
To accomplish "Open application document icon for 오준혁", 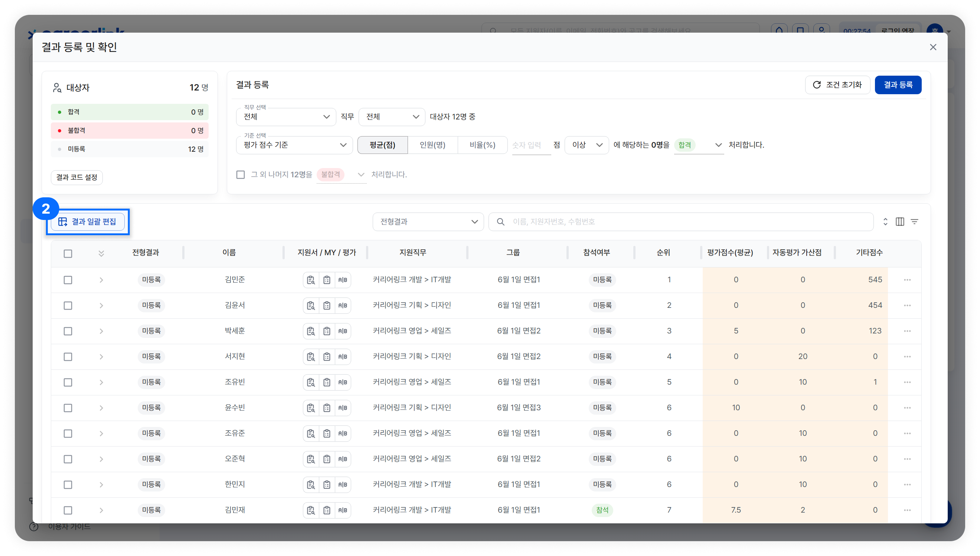I will [x=311, y=459].
